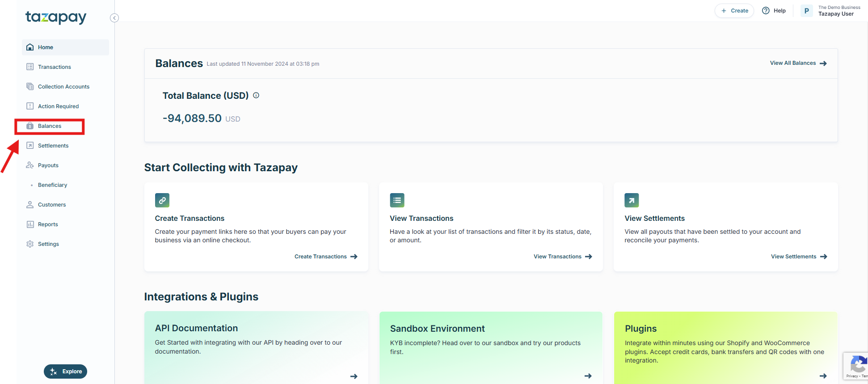Click the View Transactions link
The image size is (868, 384).
pos(563,257)
